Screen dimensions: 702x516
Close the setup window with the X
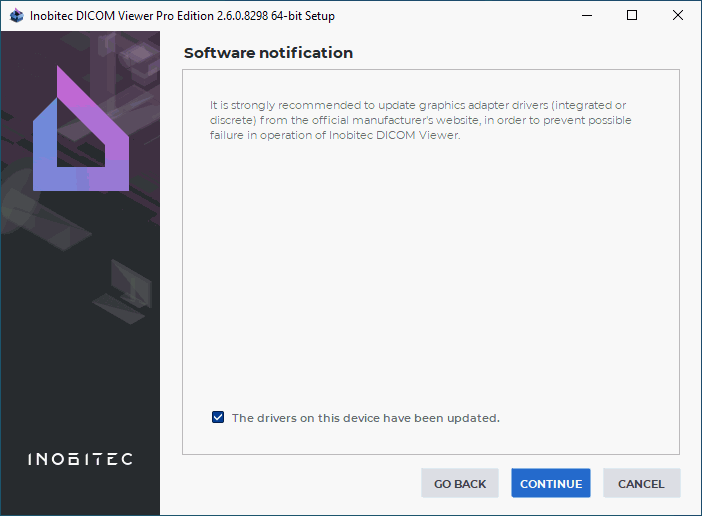678,16
